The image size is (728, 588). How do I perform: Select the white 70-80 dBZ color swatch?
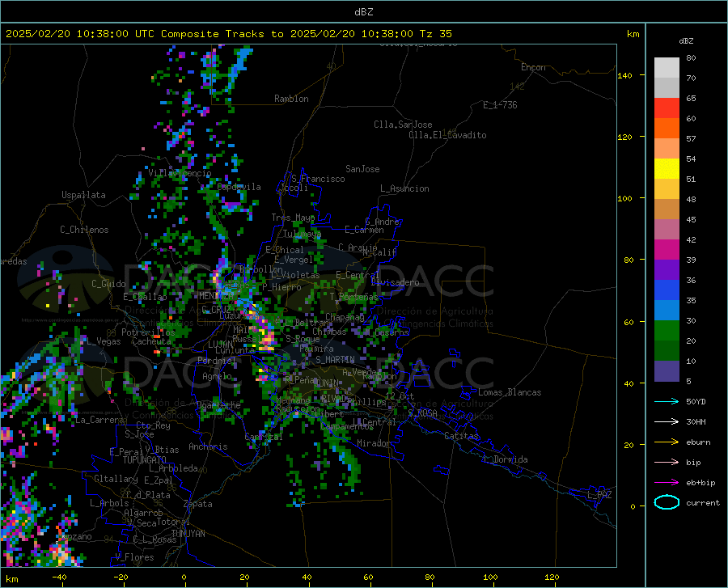pyautogui.click(x=667, y=68)
